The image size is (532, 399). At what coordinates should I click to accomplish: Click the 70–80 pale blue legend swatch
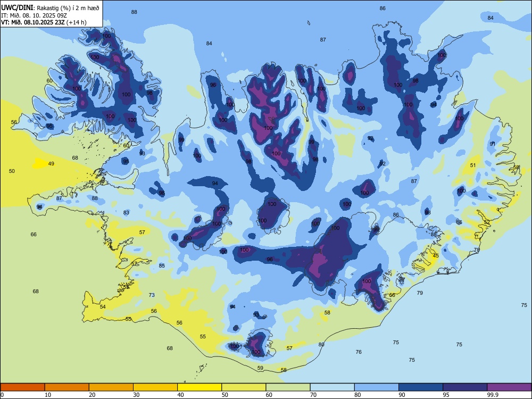tap(332, 387)
